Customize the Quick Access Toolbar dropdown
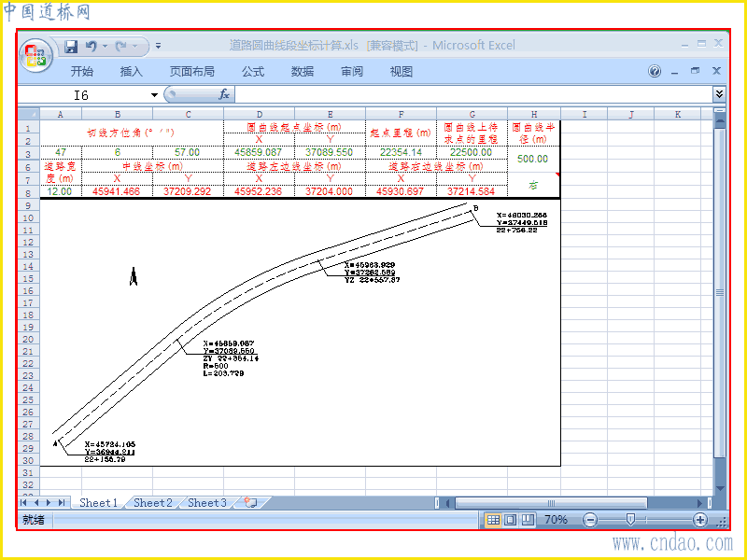747x560 pixels. [158, 46]
